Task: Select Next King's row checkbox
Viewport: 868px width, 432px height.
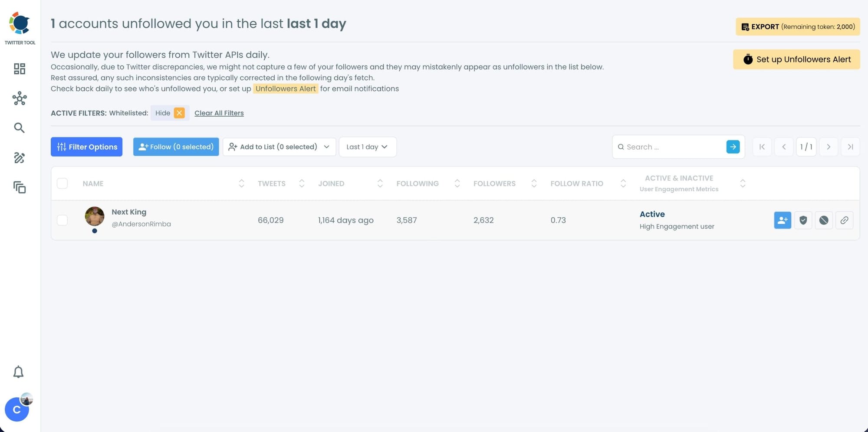Action: click(x=62, y=220)
